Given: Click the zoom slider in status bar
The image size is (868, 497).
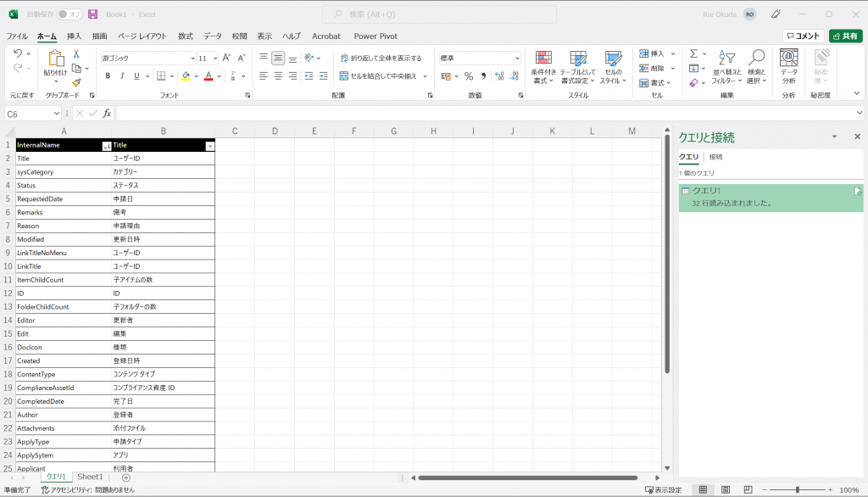Looking at the screenshot, I should 797,490.
